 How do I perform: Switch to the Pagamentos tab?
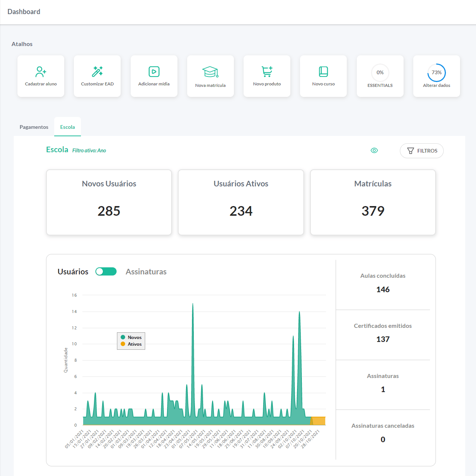[x=34, y=127]
